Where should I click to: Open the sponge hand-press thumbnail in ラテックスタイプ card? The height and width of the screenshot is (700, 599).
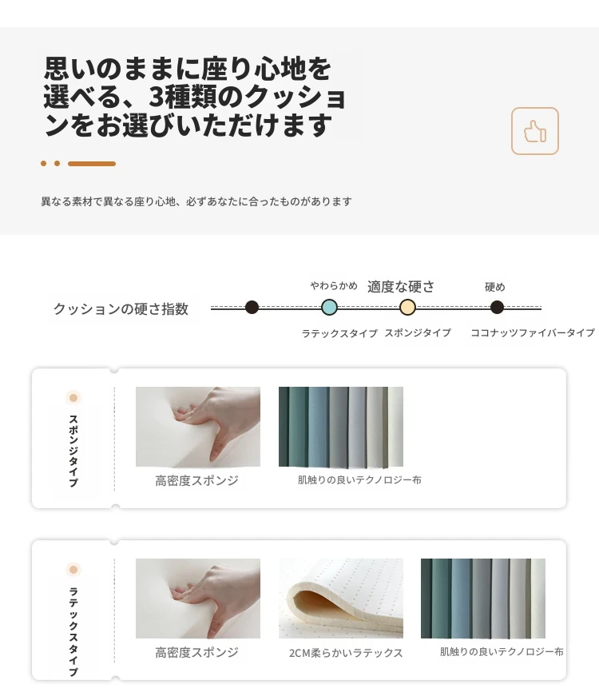(x=198, y=599)
